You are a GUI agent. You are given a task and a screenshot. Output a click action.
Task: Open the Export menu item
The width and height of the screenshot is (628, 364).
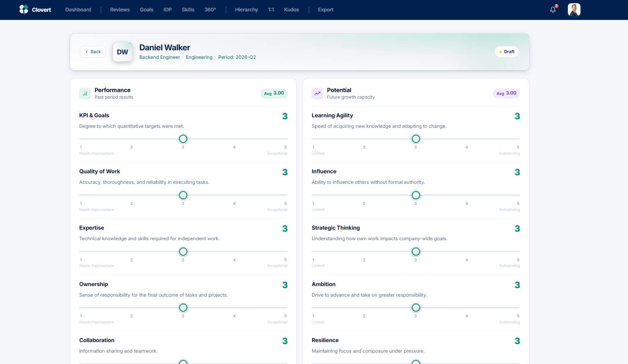tap(326, 10)
